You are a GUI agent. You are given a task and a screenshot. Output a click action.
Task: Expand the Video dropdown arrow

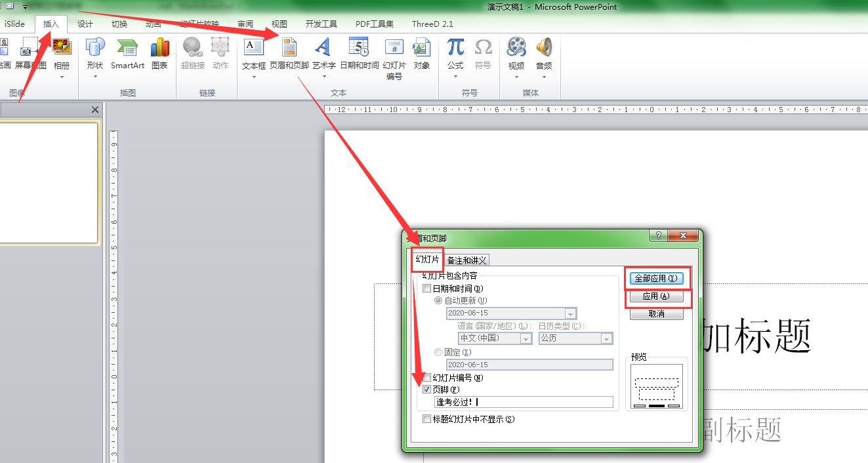point(516,77)
